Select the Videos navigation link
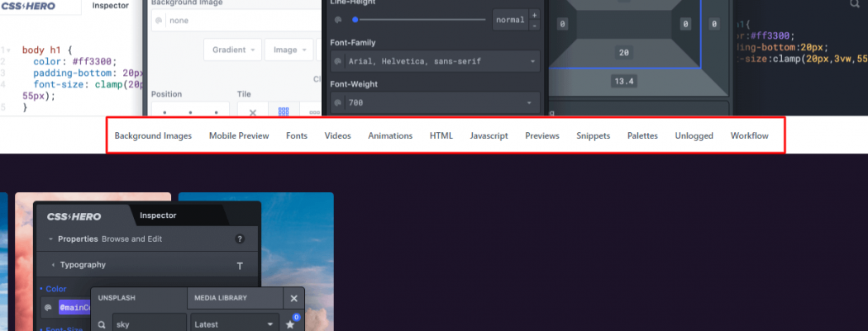Screen dimensions: 868x331 (337, 135)
